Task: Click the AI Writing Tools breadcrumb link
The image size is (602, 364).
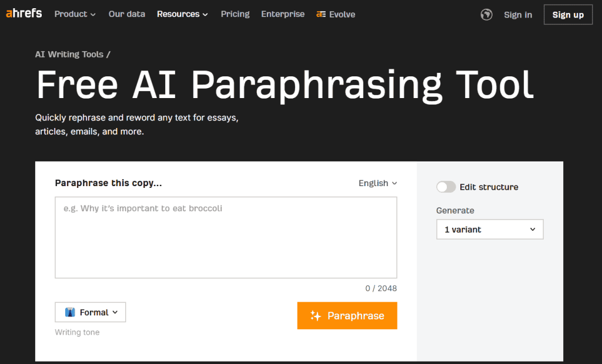Action: 69,54
